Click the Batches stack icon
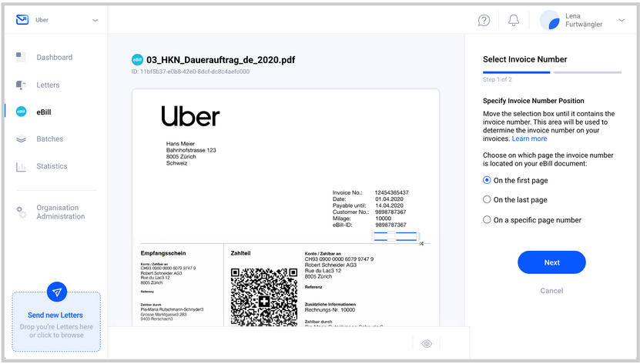Image resolution: width=640 pixels, height=364 pixels. coord(21,139)
